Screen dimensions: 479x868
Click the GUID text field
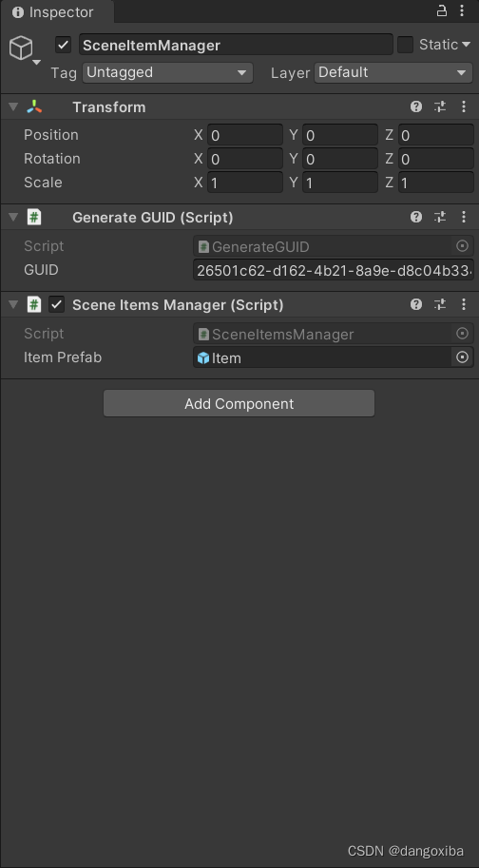334,270
